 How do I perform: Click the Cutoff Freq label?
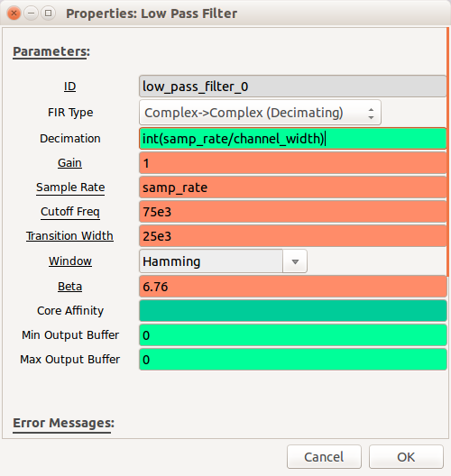tap(70, 212)
